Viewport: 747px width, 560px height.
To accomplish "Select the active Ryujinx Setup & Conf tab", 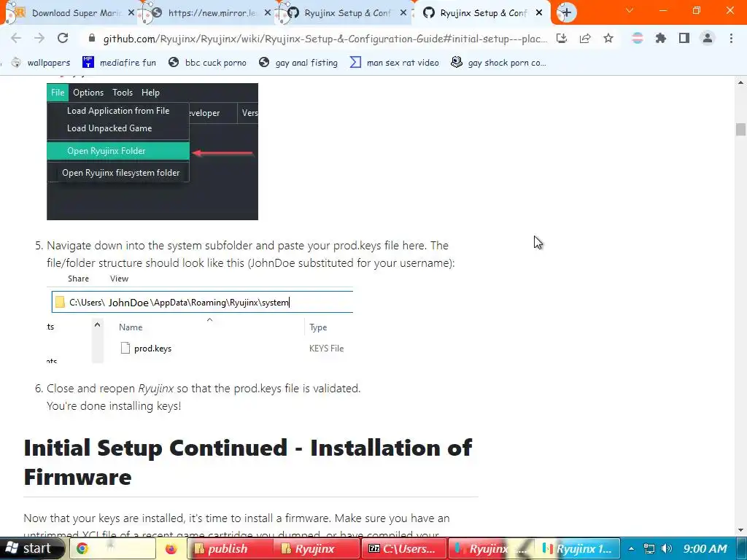I will pyautogui.click(x=481, y=13).
